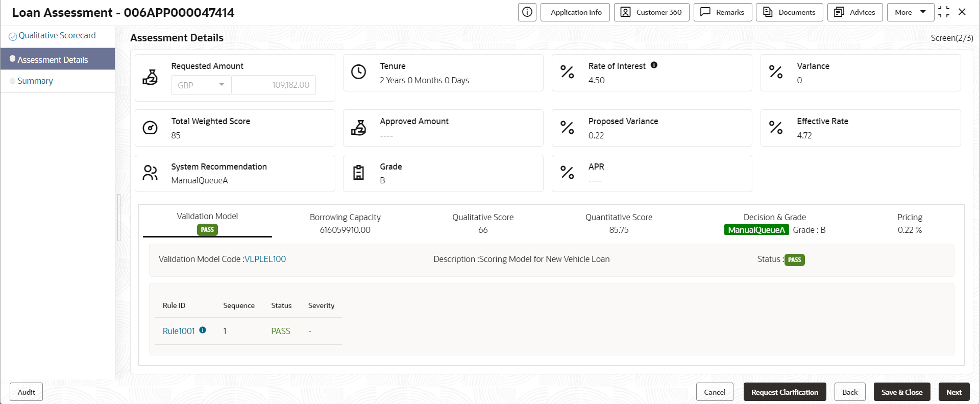Viewport: 980px width, 404px height.
Task: Click the Audit button
Action: click(27, 392)
